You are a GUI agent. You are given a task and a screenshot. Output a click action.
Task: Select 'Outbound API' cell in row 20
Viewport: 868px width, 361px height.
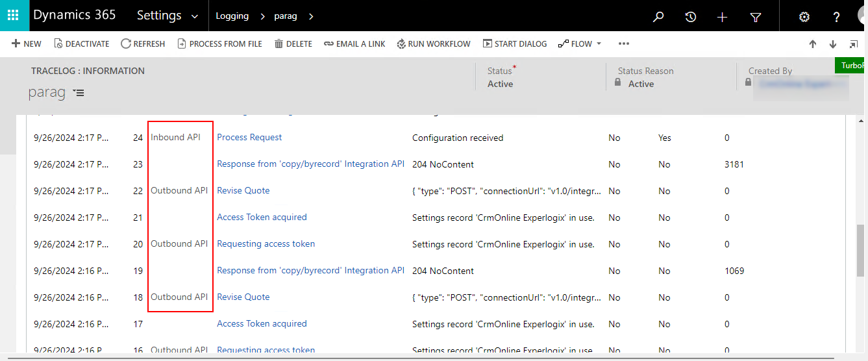(179, 243)
